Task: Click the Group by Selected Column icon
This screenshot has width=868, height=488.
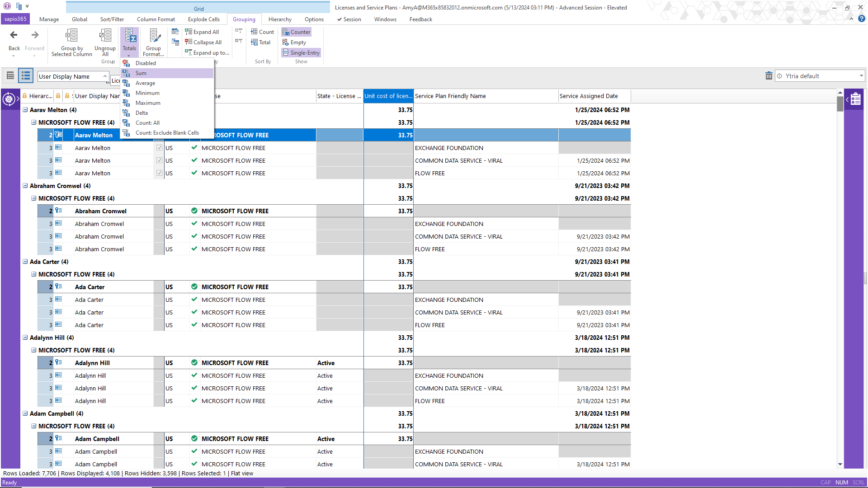Action: [x=71, y=35]
